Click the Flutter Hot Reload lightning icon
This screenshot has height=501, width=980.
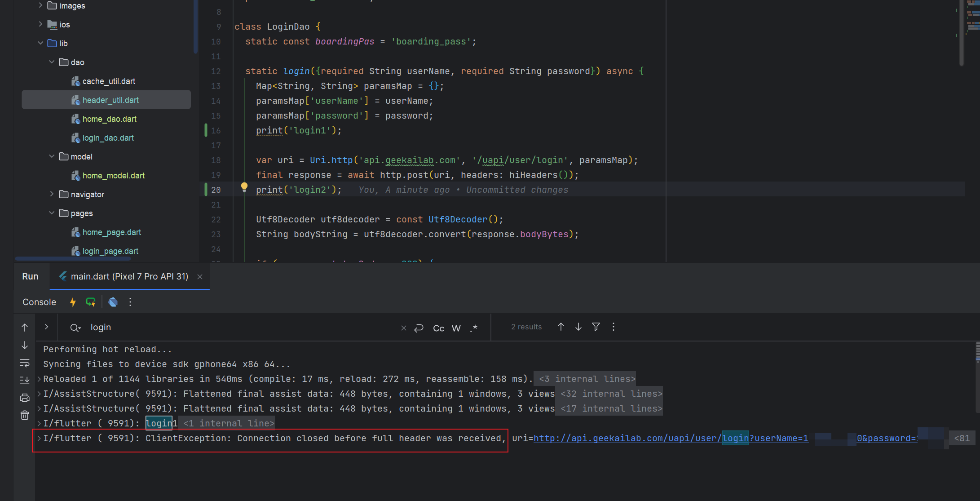(x=73, y=302)
